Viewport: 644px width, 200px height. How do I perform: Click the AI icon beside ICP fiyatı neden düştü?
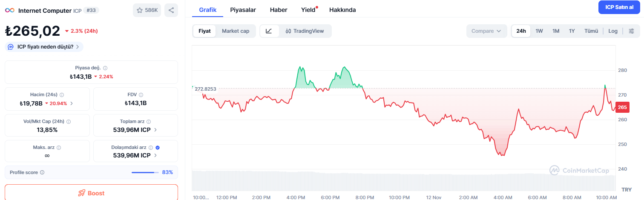click(x=11, y=47)
